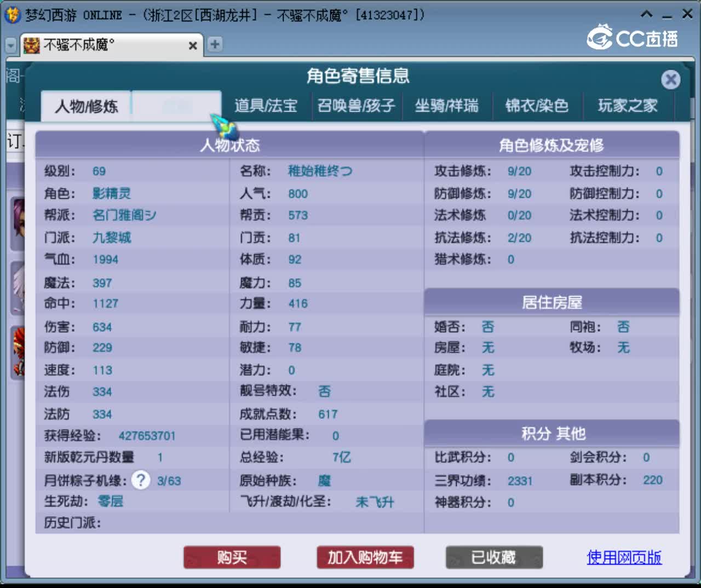Switch to the 道具/法宝 tab

point(266,105)
